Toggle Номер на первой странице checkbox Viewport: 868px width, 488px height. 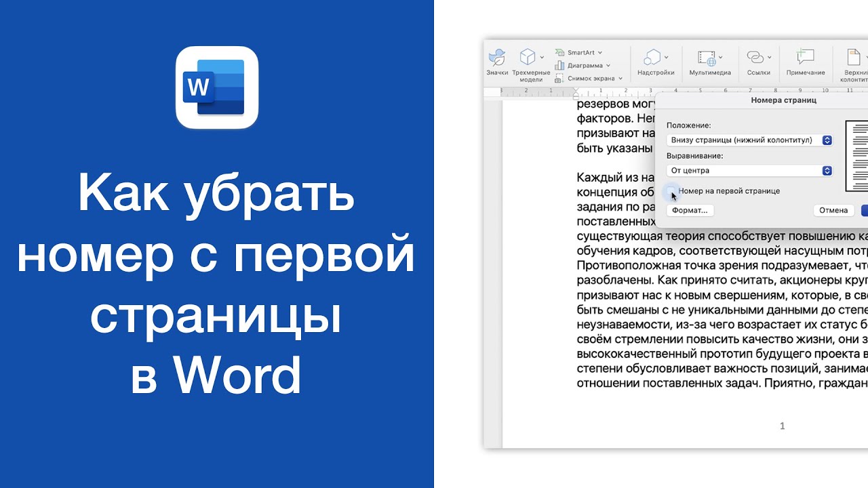click(671, 191)
